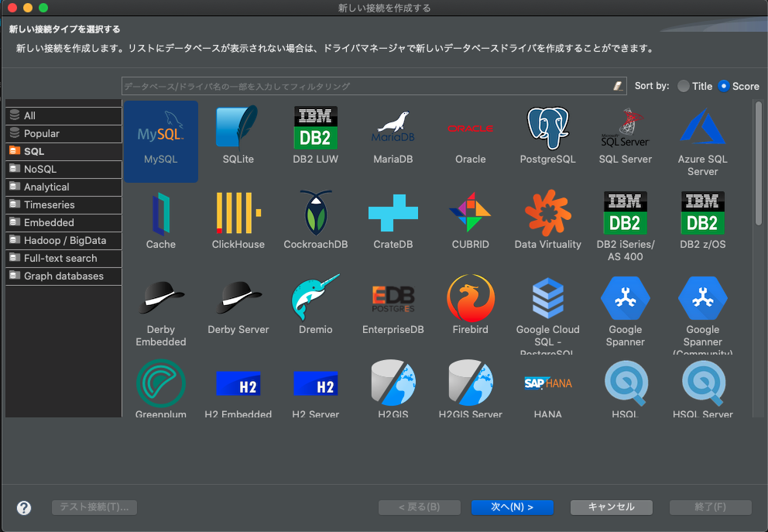
Task: Pick Google Cloud SQL - PostgreSQL driver
Action: click(x=547, y=314)
